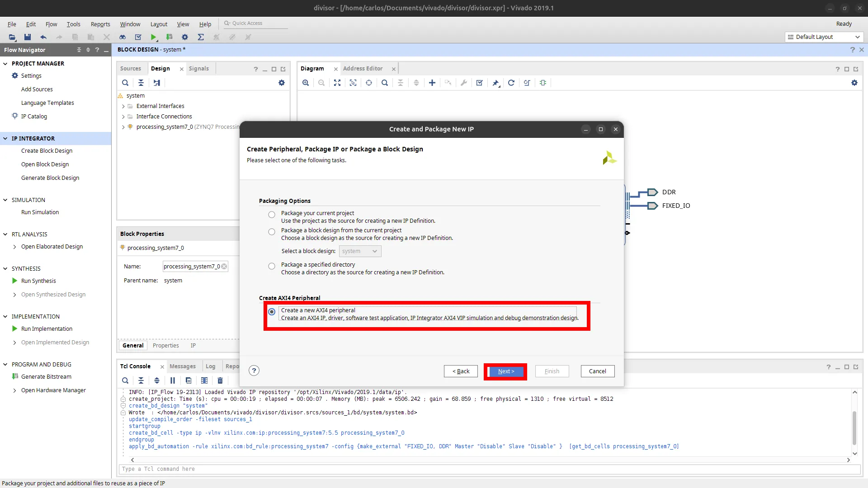Open dialog help question mark button
Screen dimensions: 868x488
(254, 371)
